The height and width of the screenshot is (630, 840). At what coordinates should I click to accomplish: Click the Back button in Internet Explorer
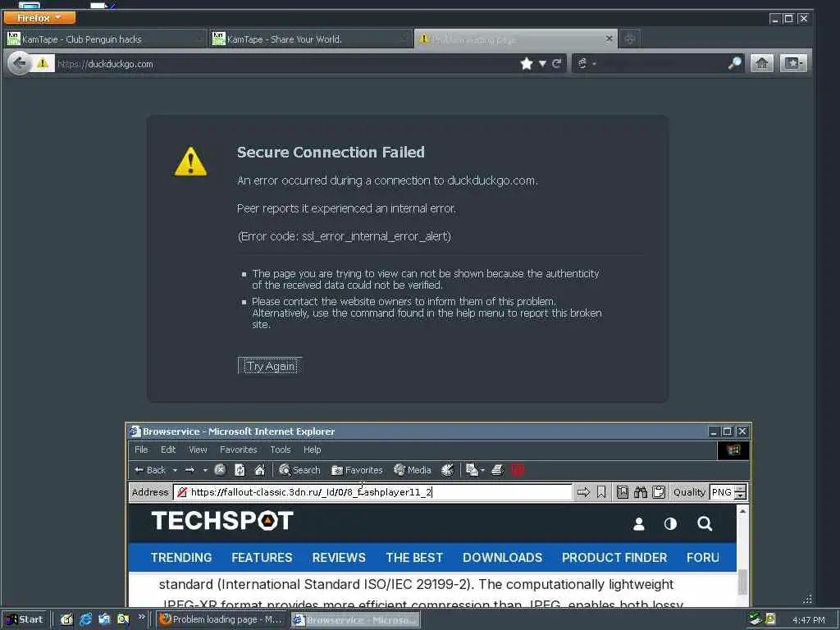click(151, 470)
